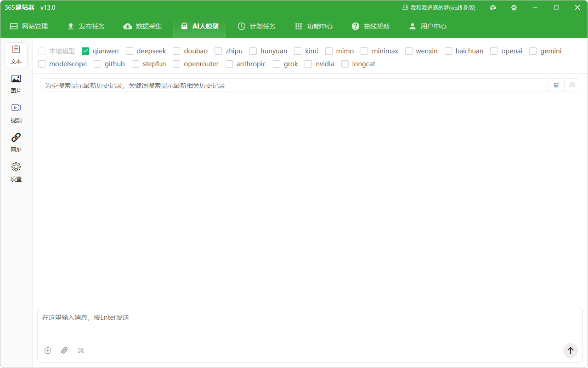Enable the github model checkbox
Screen dimensions: 588x368
97,64
